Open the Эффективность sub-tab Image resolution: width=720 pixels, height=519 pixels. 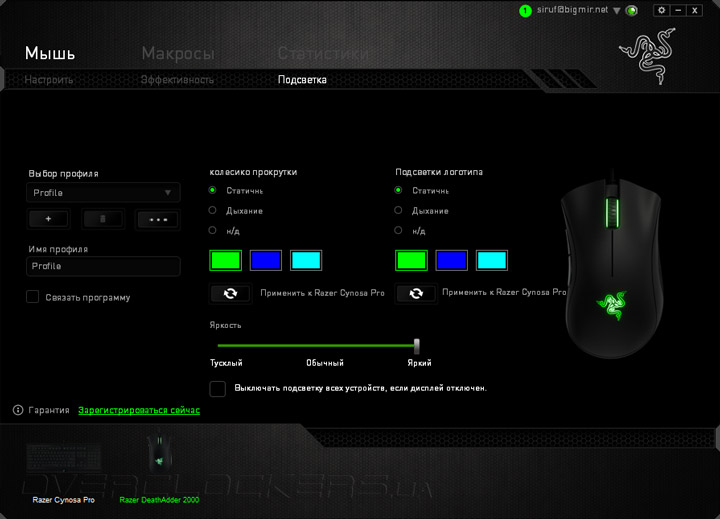177,80
